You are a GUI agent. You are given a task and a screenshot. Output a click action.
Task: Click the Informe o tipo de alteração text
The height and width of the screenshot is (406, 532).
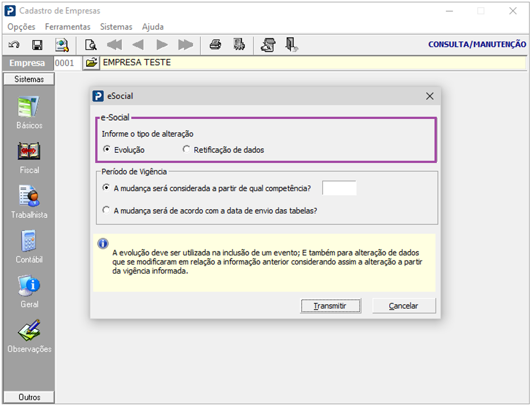click(x=148, y=134)
